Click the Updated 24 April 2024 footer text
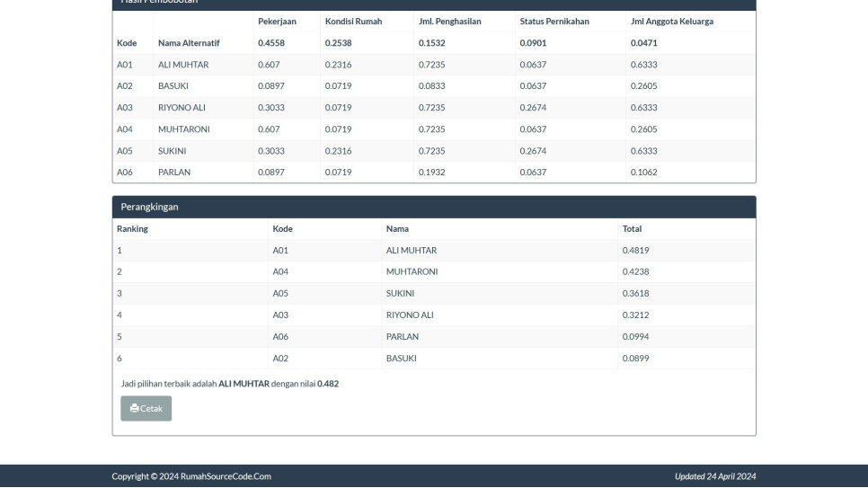 pos(715,476)
